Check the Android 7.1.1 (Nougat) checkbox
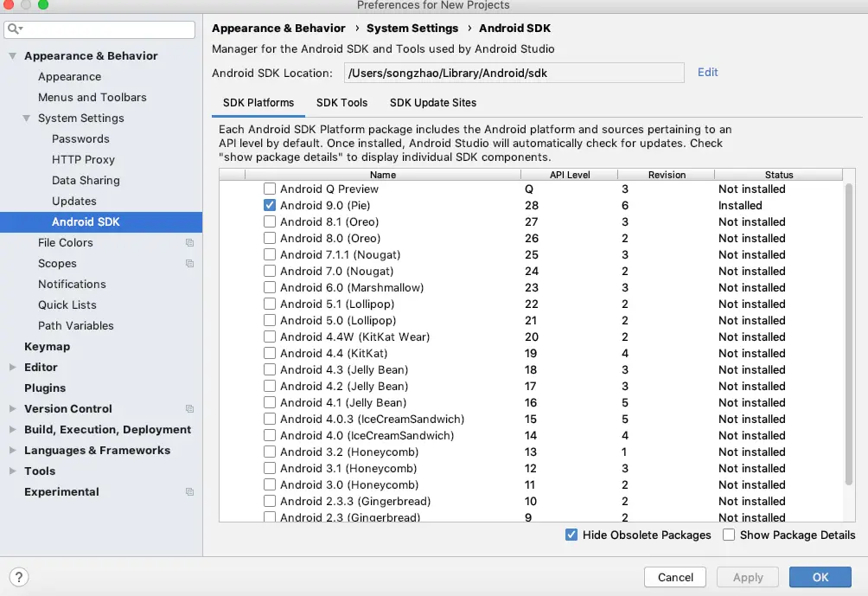 click(x=270, y=255)
